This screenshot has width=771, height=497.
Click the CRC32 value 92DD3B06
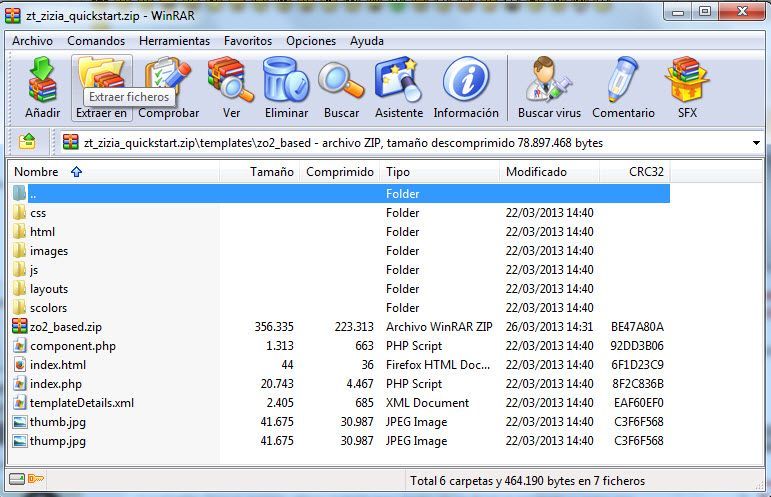[637, 346]
